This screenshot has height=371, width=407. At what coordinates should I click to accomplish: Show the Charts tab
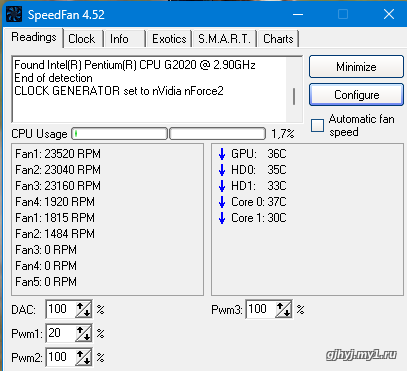[278, 39]
